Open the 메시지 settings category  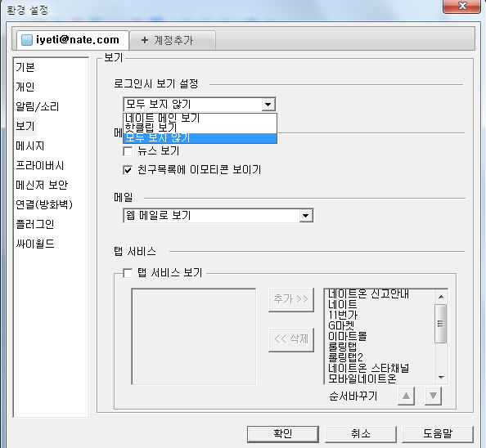[30, 146]
